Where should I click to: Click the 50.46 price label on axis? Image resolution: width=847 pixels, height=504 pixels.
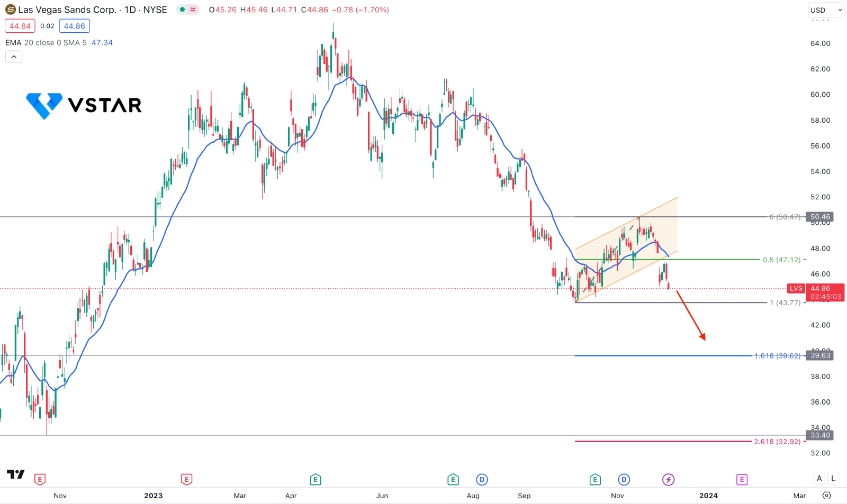820,217
